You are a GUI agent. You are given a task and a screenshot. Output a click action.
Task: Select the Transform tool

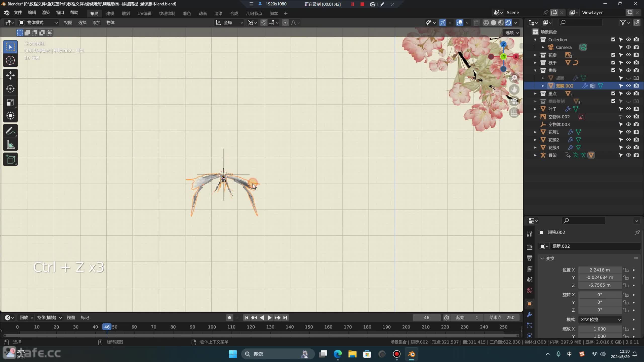click(10, 116)
